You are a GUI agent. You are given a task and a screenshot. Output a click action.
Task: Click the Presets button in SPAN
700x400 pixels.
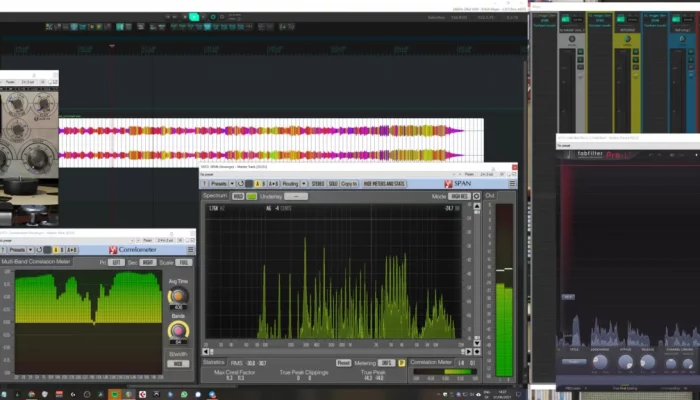(219, 183)
